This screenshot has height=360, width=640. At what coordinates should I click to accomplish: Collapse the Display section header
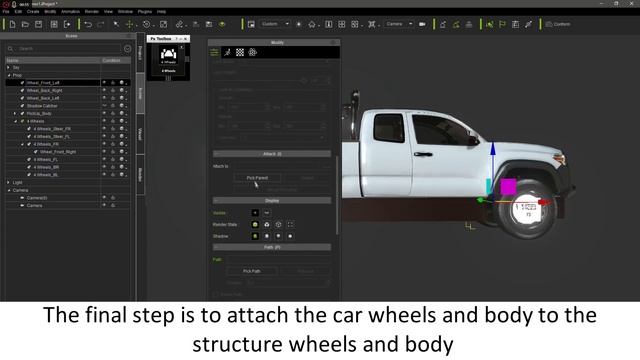pos(272,200)
